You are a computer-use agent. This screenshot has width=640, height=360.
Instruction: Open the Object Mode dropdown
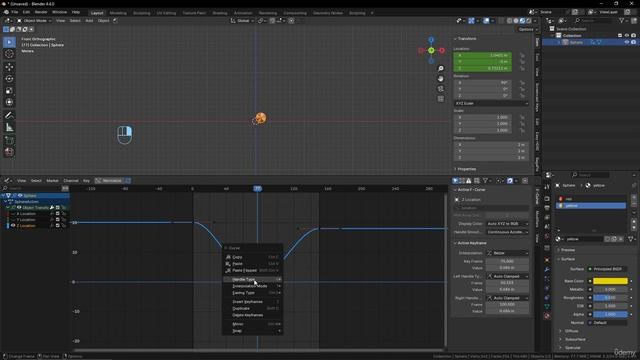[x=34, y=20]
